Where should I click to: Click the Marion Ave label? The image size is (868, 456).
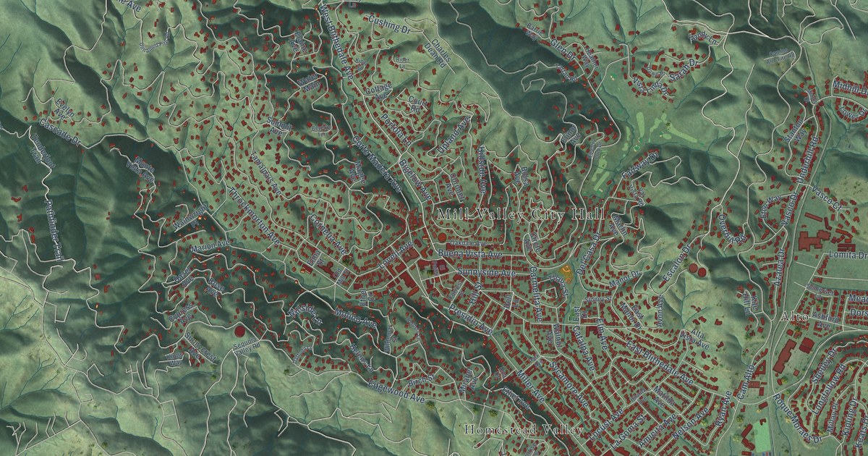pyautogui.click(x=209, y=247)
